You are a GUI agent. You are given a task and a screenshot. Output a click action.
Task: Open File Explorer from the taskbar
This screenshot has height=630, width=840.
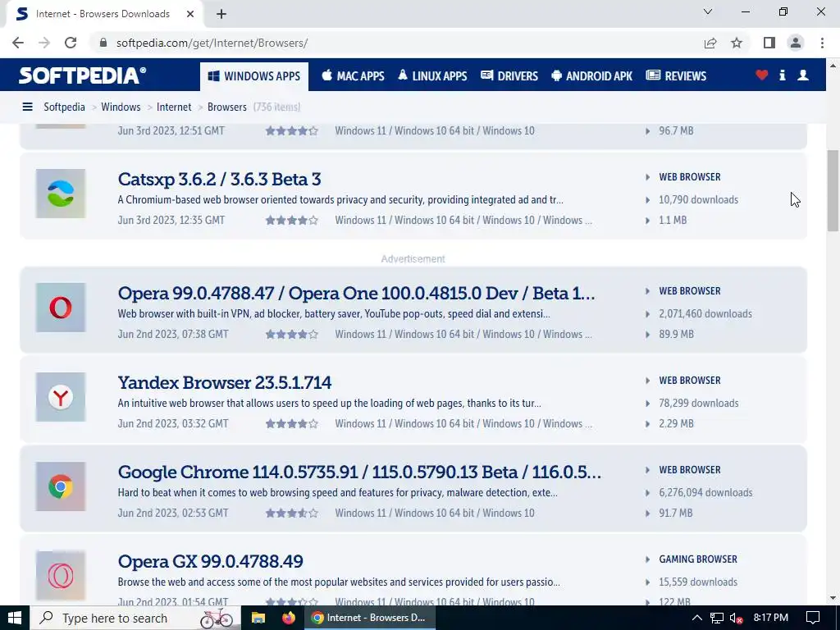pyautogui.click(x=258, y=618)
